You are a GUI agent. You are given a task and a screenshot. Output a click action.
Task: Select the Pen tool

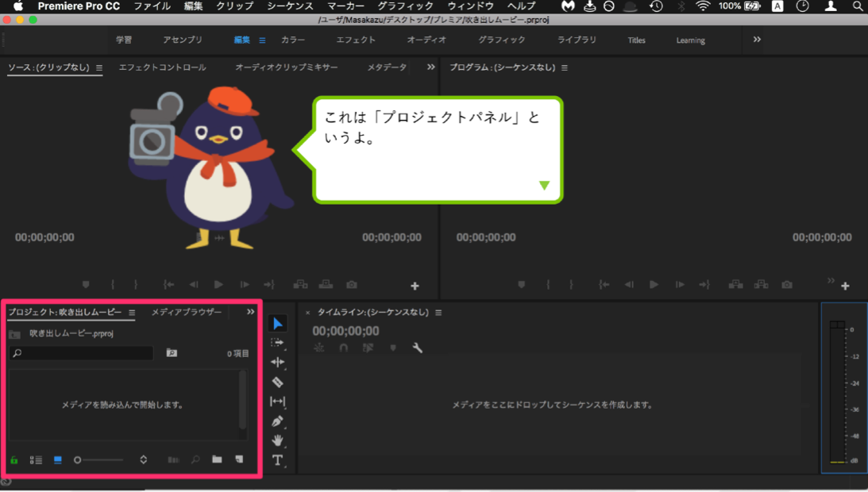click(x=277, y=421)
